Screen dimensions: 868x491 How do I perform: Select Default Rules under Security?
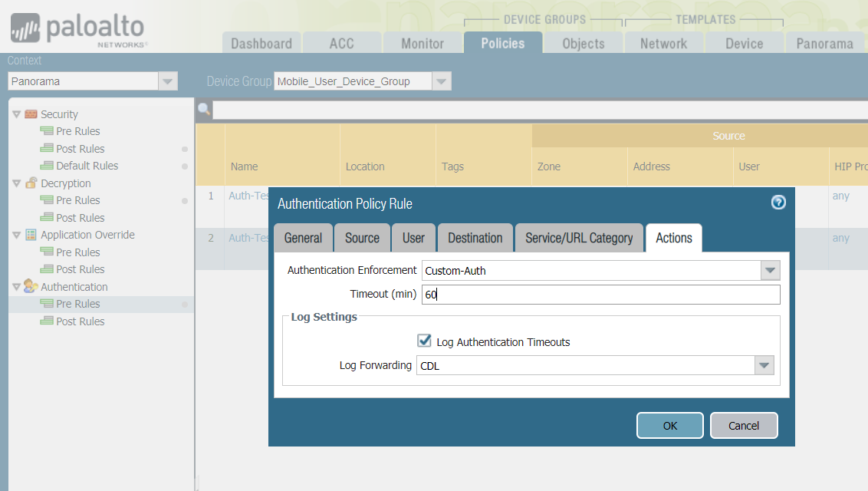[x=87, y=166]
